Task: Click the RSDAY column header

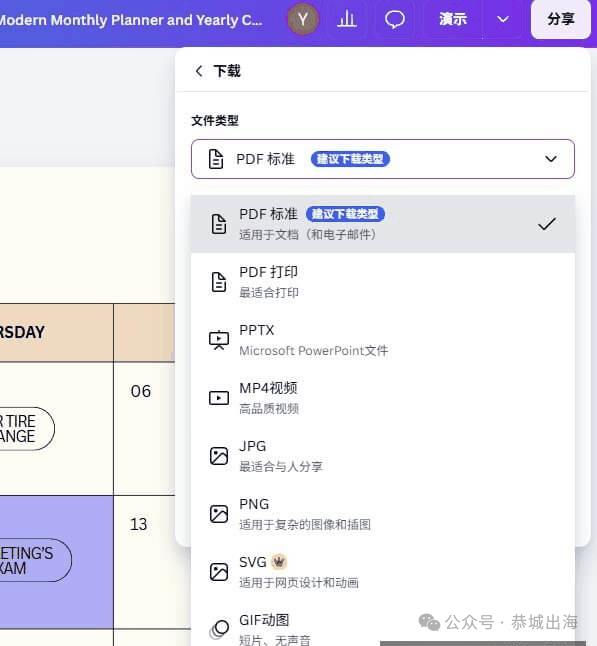Action: coord(56,333)
